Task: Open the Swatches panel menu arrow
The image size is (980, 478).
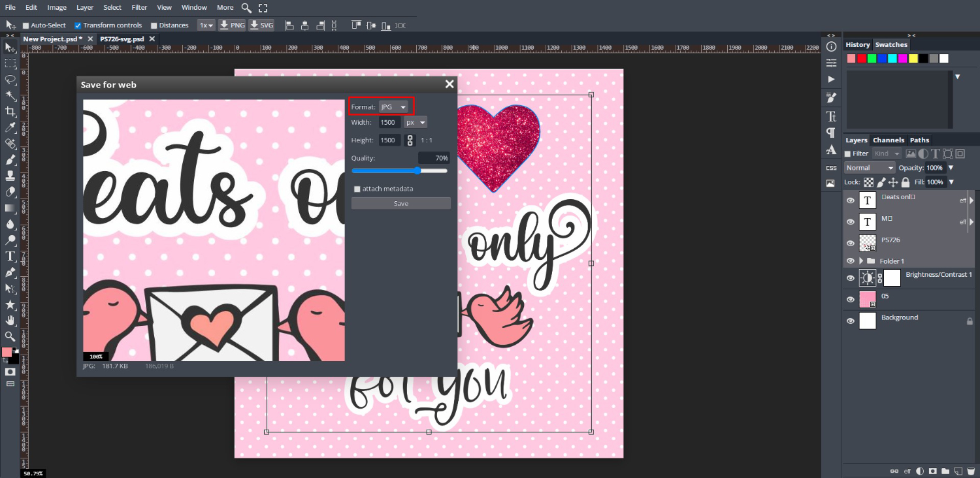Action: point(958,77)
